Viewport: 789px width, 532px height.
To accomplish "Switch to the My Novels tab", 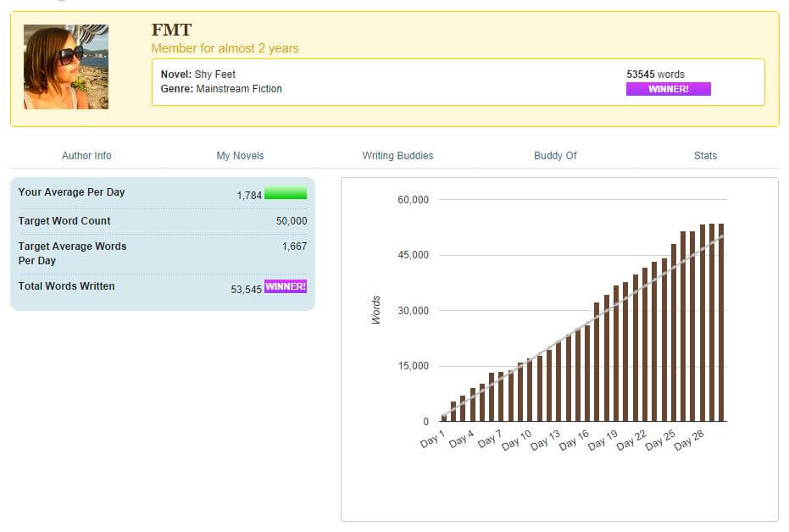I will (x=240, y=156).
